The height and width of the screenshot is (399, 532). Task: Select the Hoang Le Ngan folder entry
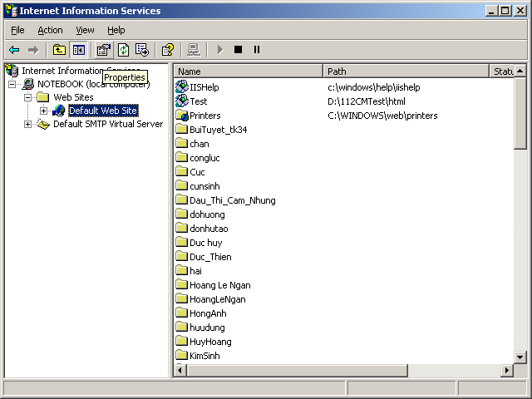click(x=213, y=285)
